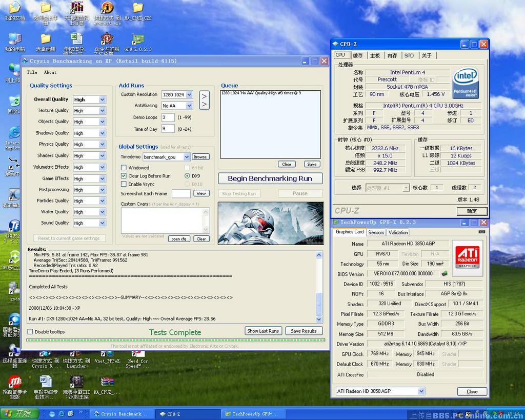
Task: Enable the Windowed checkbox
Action: coord(124,168)
